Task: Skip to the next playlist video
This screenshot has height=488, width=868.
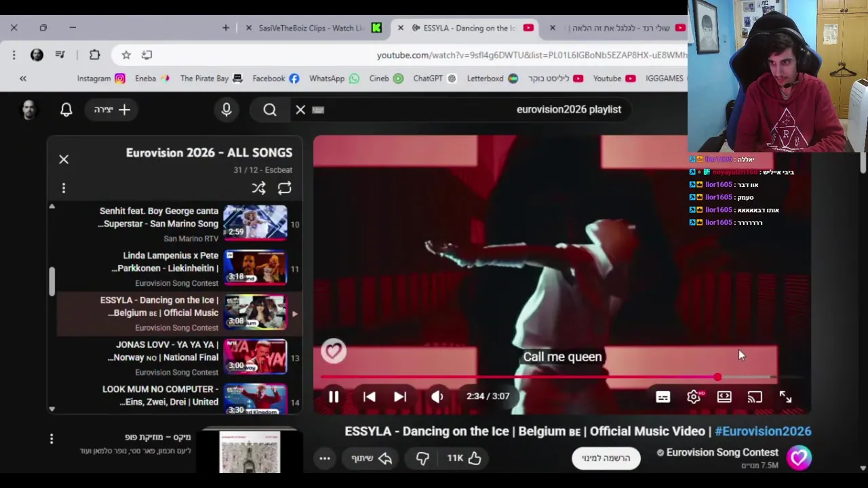Action: 400,397
